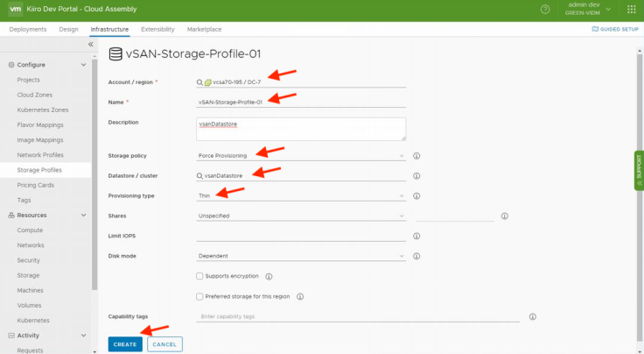644x354 pixels.
Task: Open the Disk mode dropdown
Action: (x=301, y=256)
